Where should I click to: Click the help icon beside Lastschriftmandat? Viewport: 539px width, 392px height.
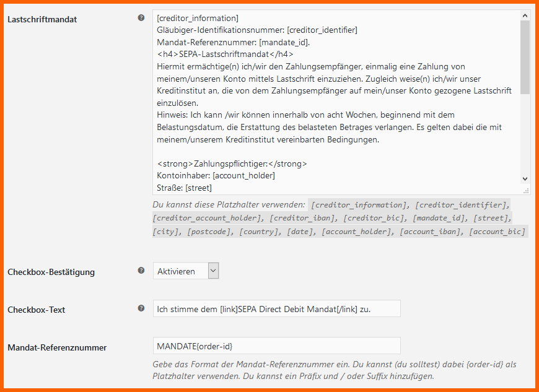(x=141, y=18)
